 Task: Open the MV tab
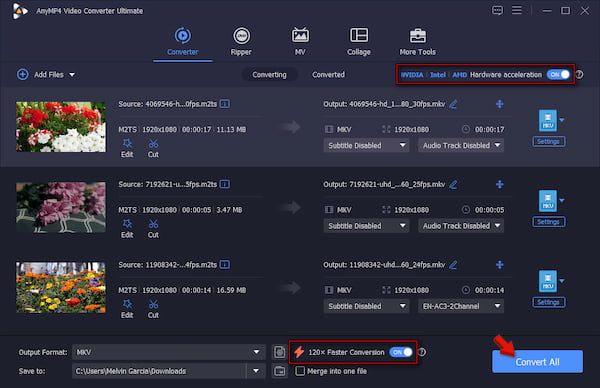[300, 42]
